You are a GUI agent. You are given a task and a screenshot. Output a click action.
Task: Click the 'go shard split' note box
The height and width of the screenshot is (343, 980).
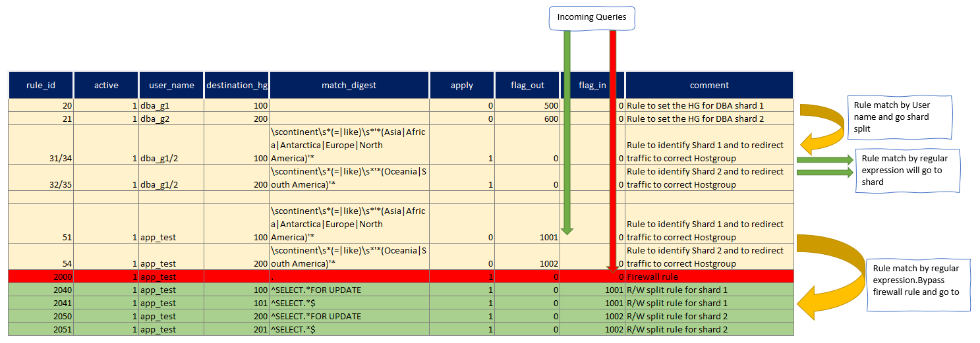899,117
